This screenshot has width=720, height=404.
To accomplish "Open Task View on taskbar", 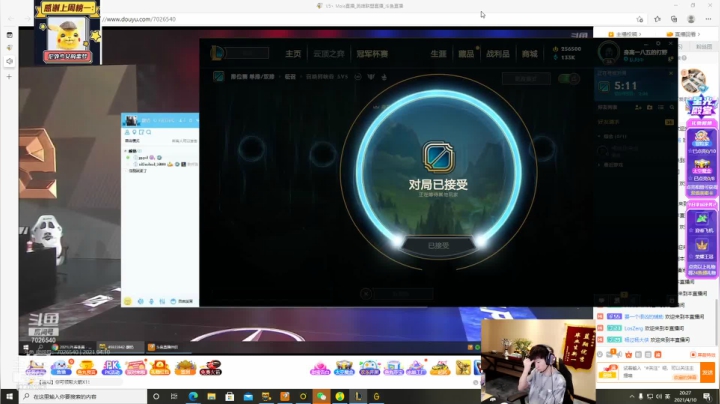I will pyautogui.click(x=174, y=396).
